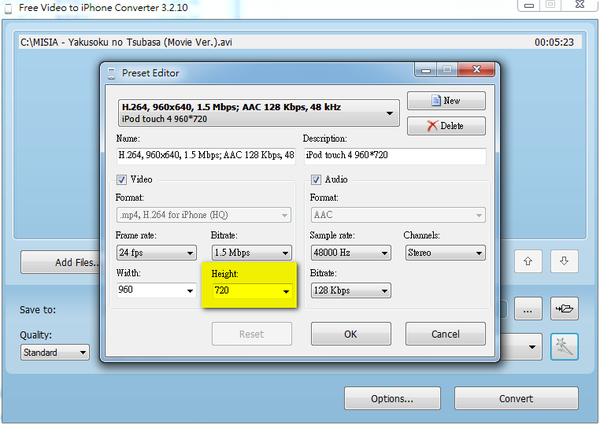Click Add Files in main window

[x=60, y=262]
